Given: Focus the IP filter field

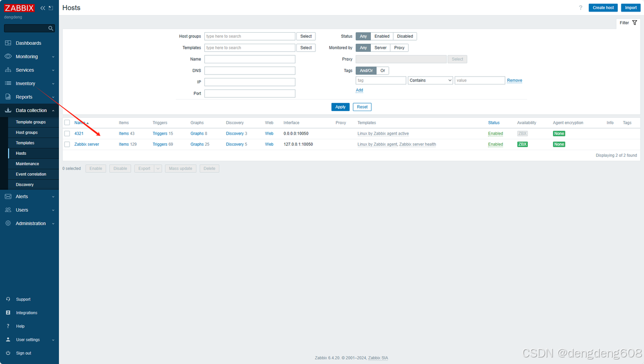Looking at the screenshot, I should (x=250, y=82).
